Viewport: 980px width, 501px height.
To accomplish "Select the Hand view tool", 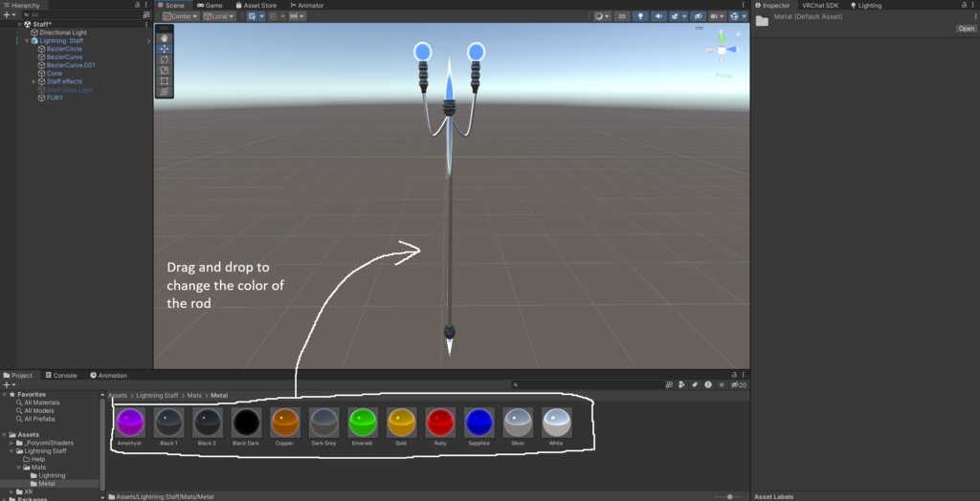I will click(x=165, y=37).
